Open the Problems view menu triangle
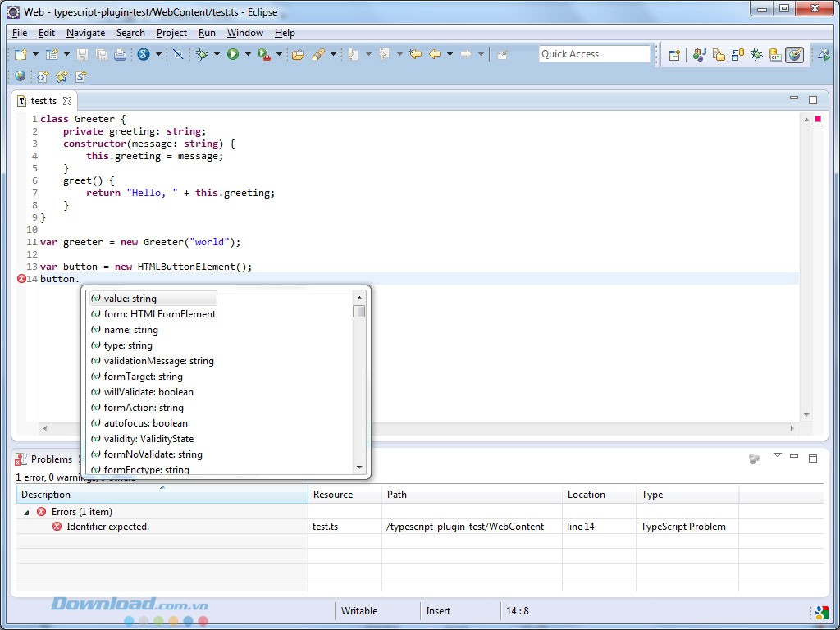Viewport: 840px width, 630px height. pos(777,455)
